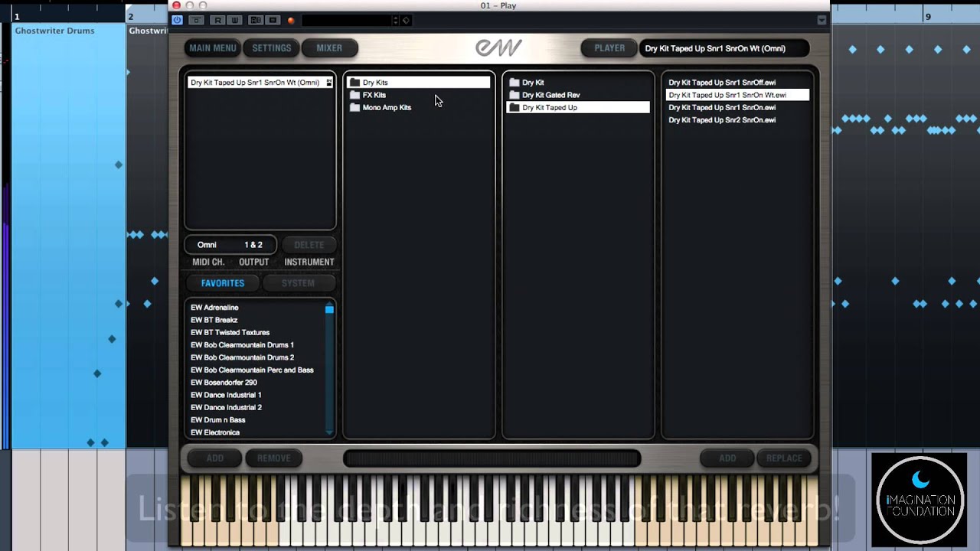
Task: Toggle Write automation W button
Action: coord(234,20)
